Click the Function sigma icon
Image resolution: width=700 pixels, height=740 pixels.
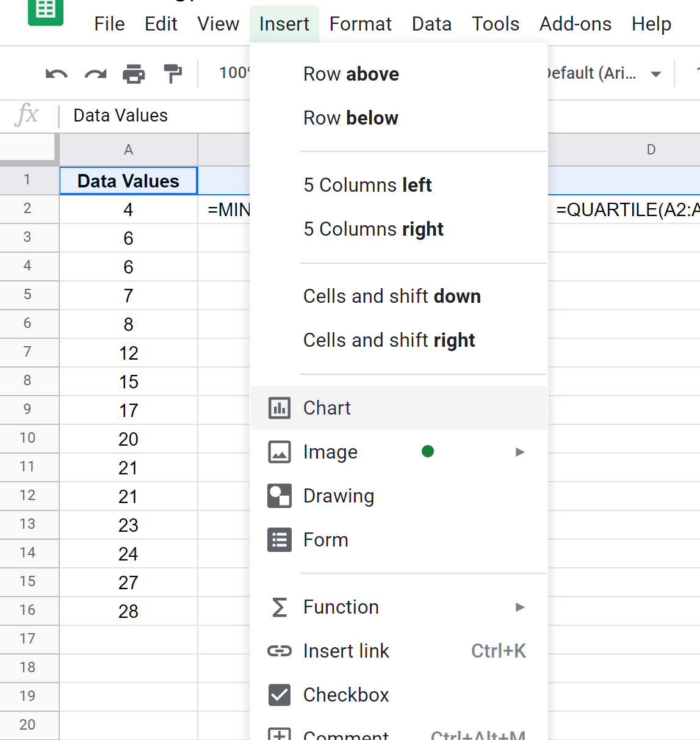pyautogui.click(x=280, y=607)
